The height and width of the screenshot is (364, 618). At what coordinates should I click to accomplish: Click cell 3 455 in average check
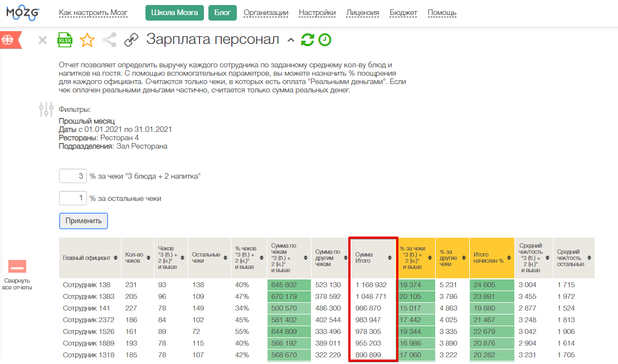tap(527, 296)
